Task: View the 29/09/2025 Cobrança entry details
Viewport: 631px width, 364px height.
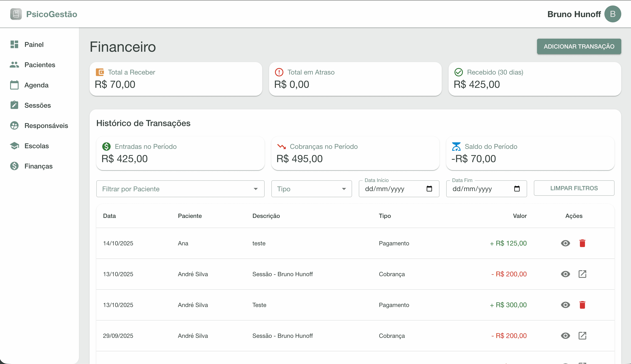Action: (566, 336)
